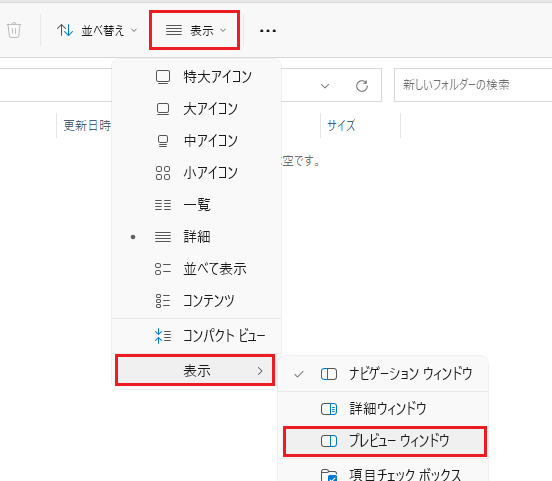Screen dimensions: 552x481
Task: Select 中アイコン medium icons view
Action: 196,141
